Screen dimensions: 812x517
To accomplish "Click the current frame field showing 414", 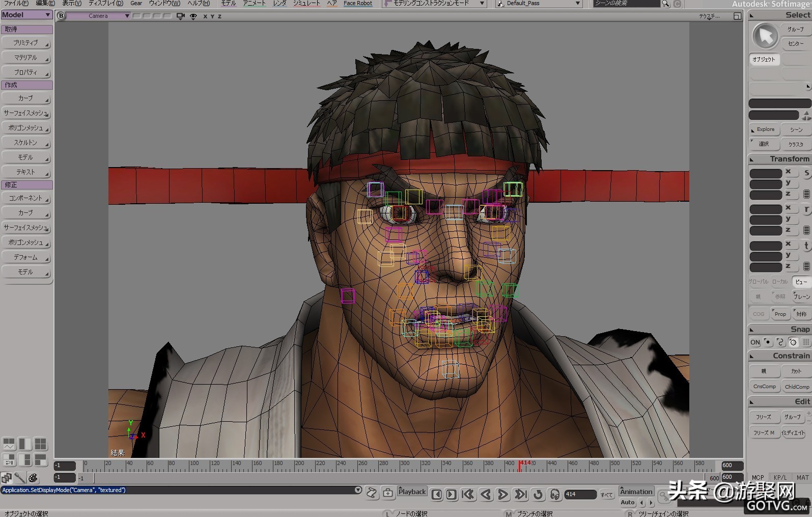I will [x=579, y=494].
